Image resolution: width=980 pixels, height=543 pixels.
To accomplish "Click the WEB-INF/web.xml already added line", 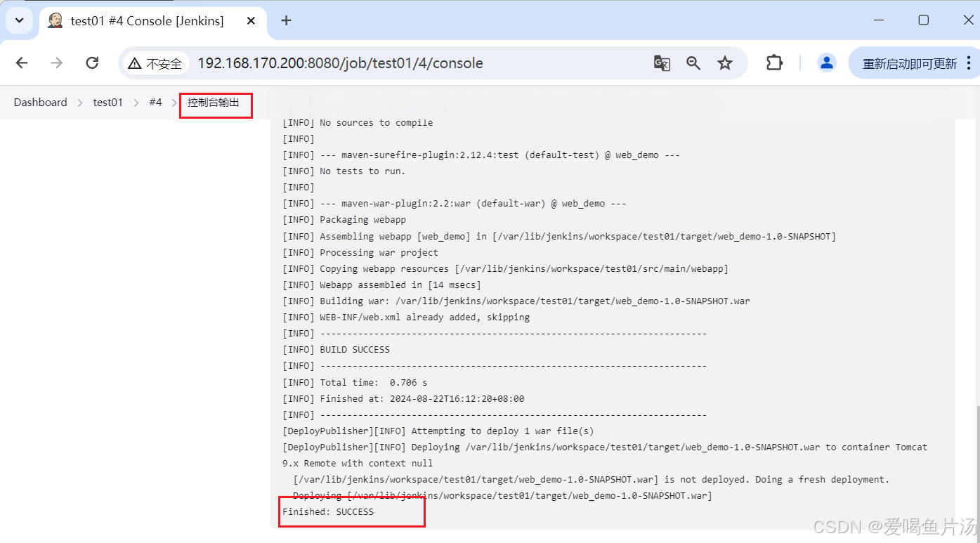I will 406,318.
